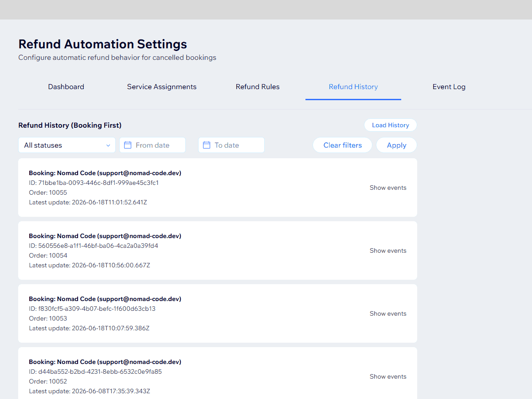Image resolution: width=532 pixels, height=399 pixels.
Task: Go to the Event Log tab
Action: pos(449,87)
